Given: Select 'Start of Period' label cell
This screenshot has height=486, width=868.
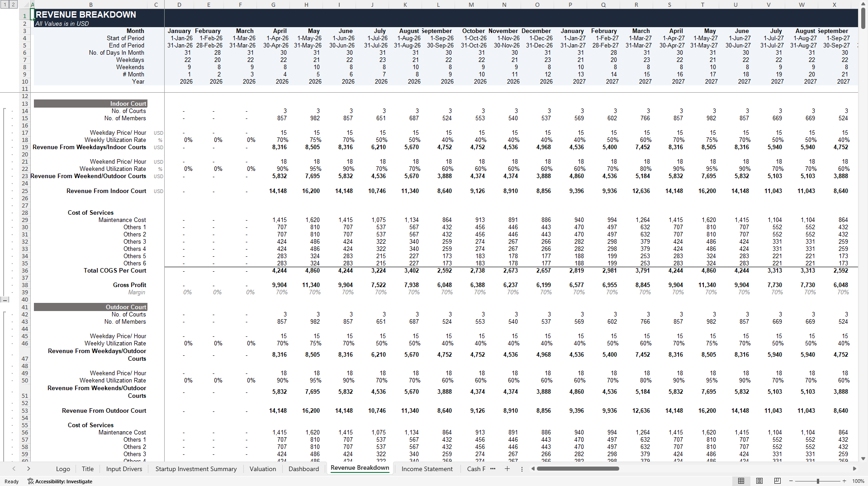Looking at the screenshot, I should (x=125, y=38).
